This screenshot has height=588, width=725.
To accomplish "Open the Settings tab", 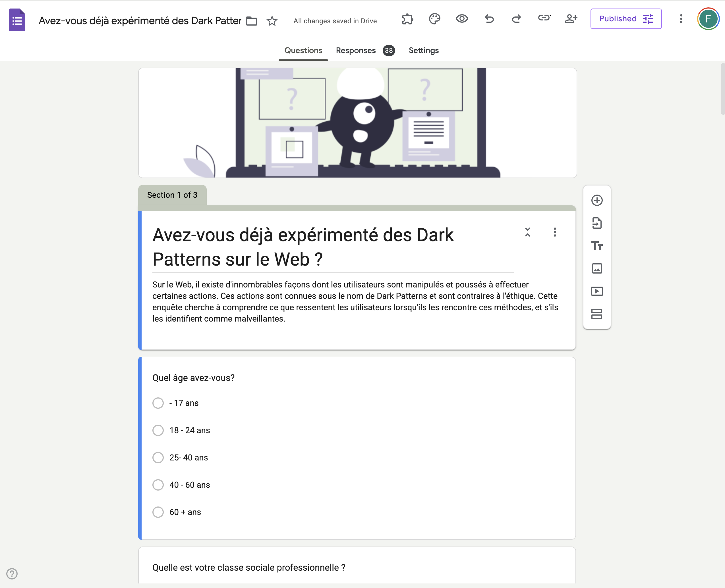I will tap(423, 50).
